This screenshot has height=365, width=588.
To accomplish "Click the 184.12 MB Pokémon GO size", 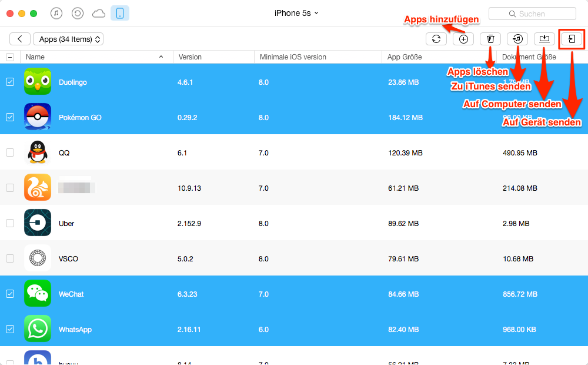I will (x=405, y=118).
